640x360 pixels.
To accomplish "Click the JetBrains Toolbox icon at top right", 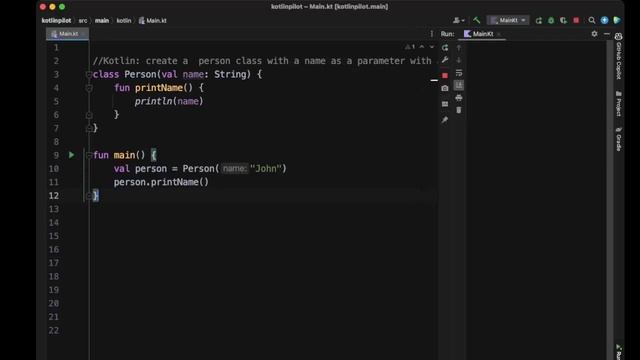I will (617, 20).
